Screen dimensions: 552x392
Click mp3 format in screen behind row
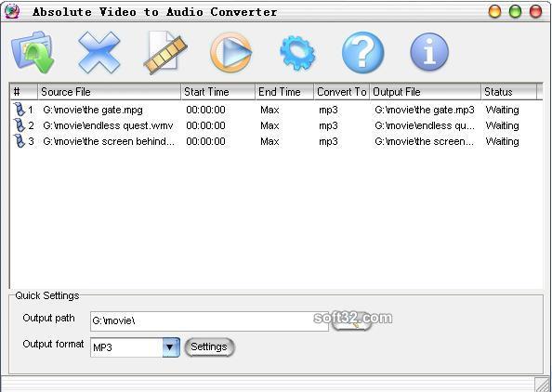pyautogui.click(x=328, y=141)
